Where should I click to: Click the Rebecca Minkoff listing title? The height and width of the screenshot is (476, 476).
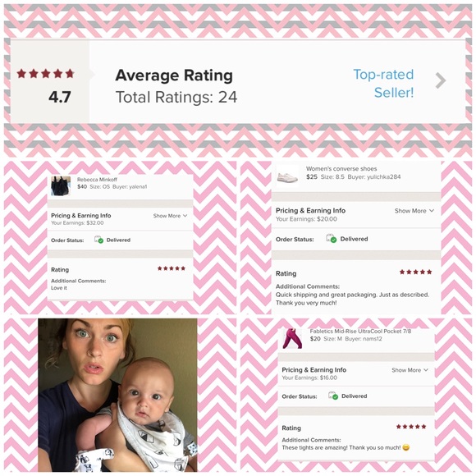click(x=97, y=180)
